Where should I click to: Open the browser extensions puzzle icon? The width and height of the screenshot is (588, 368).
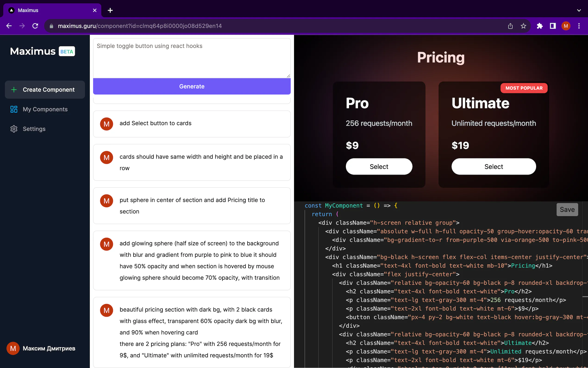[x=540, y=26]
